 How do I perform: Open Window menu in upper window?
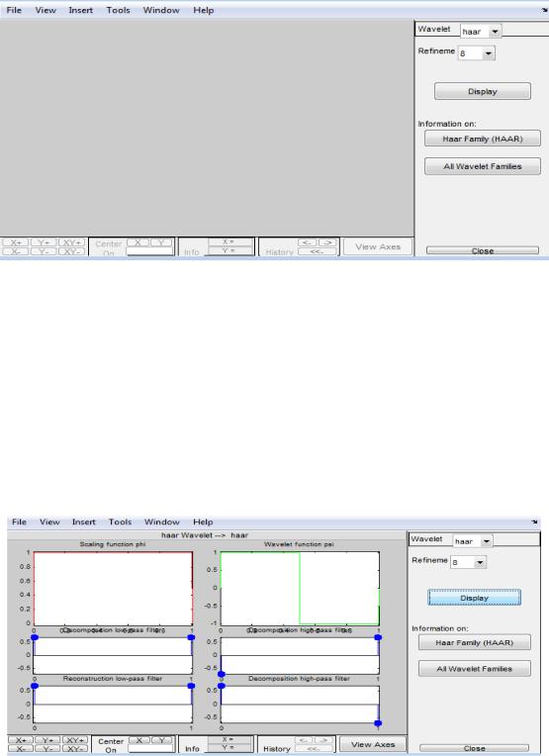tap(161, 10)
